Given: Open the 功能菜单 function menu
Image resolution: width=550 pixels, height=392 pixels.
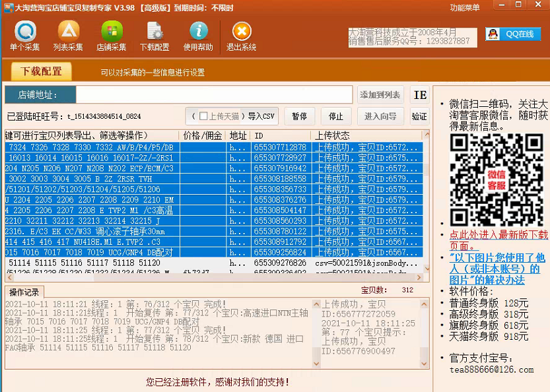Looking at the screenshot, I should point(465,8).
